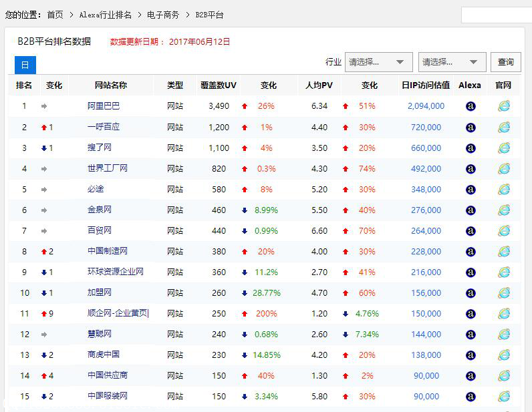
Task: Click Alexa icon for 金泉网
Action: click(470, 210)
